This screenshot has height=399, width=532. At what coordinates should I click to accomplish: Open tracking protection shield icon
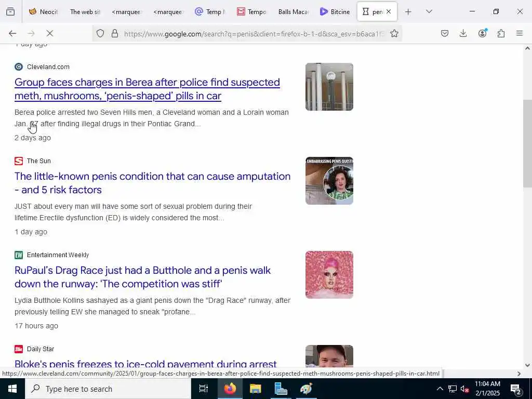[x=100, y=33]
